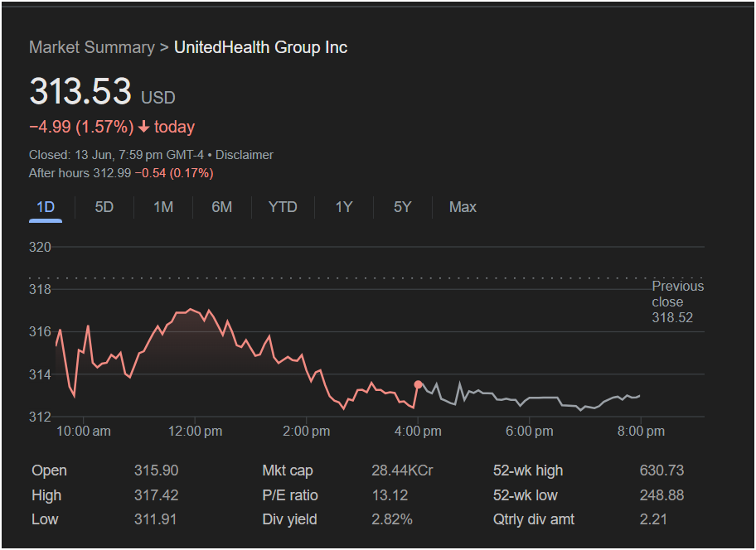
Task: Click the High value 317.42
Action: (156, 495)
